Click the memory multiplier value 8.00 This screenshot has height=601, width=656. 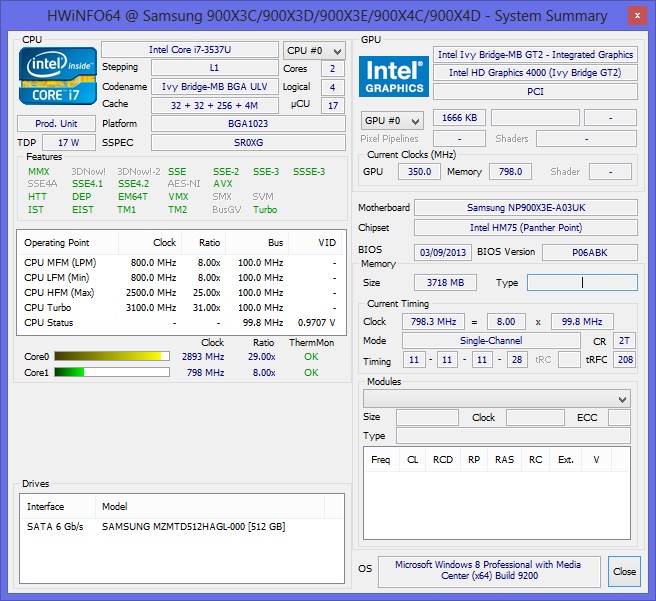(x=506, y=322)
